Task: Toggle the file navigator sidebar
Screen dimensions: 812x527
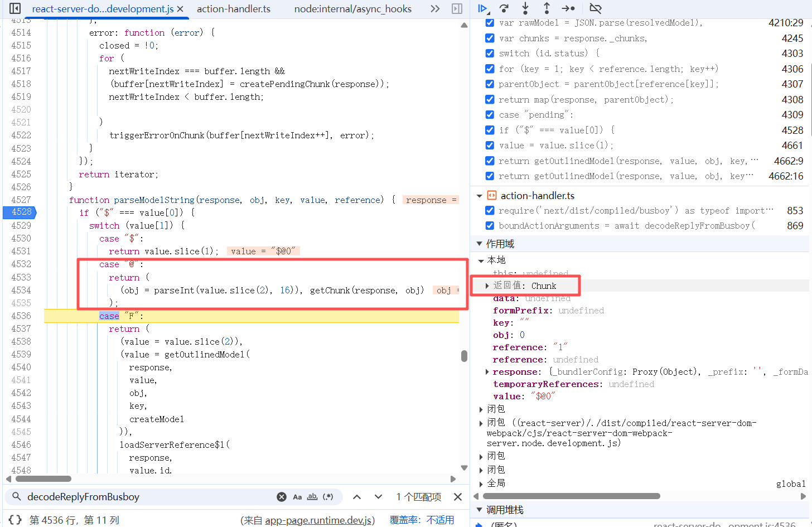Action: coord(15,8)
